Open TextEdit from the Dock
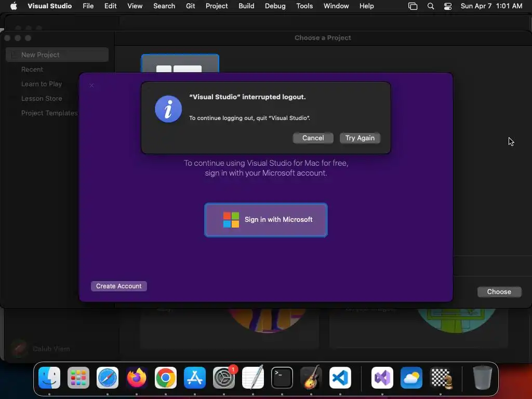532x399 pixels. 253,378
